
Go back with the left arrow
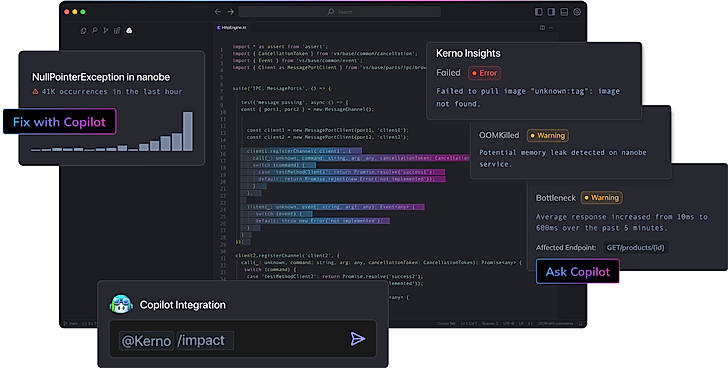[x=217, y=12]
